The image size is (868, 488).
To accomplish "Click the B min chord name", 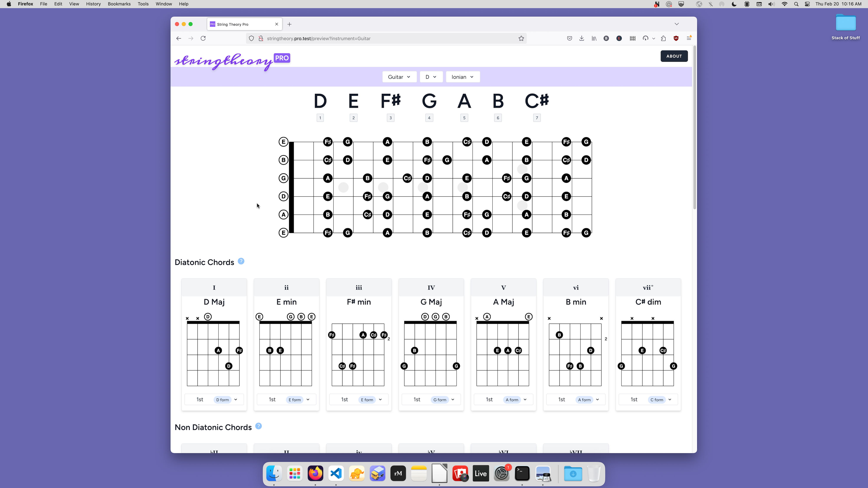I will click(576, 302).
